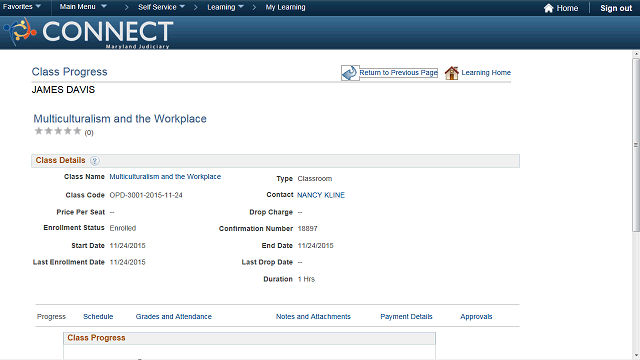Click the rating count (0)

[89, 133]
